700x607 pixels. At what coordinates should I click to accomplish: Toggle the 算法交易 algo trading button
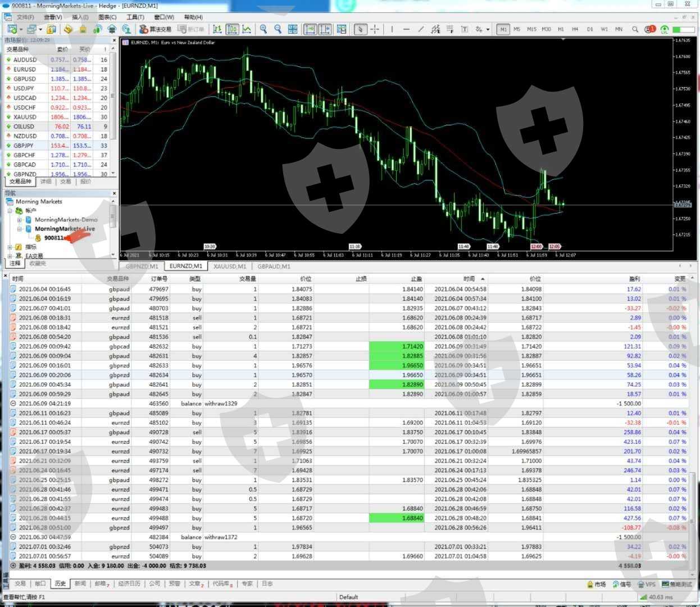[156, 29]
